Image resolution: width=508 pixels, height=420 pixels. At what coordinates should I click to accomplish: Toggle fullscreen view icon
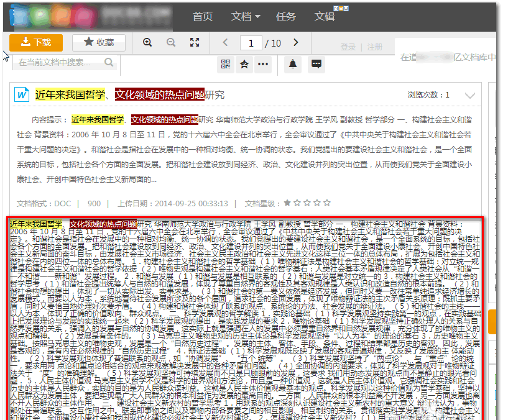[x=195, y=42]
